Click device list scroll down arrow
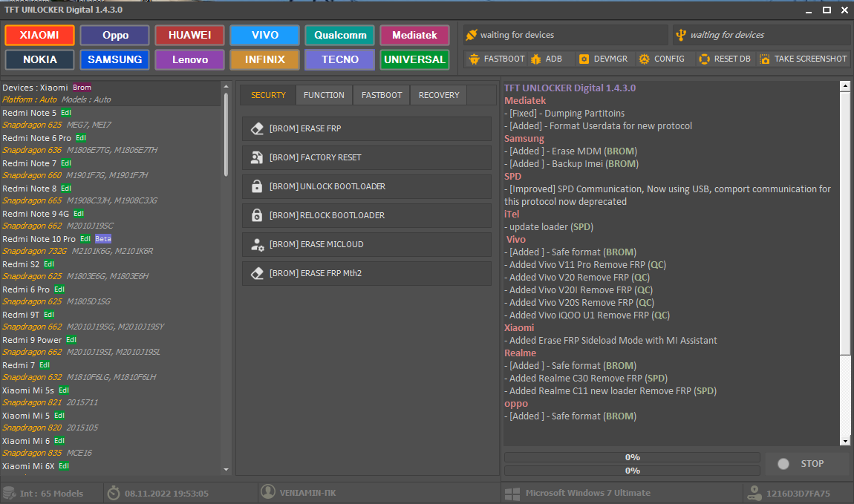This screenshot has width=854, height=504. (x=226, y=470)
